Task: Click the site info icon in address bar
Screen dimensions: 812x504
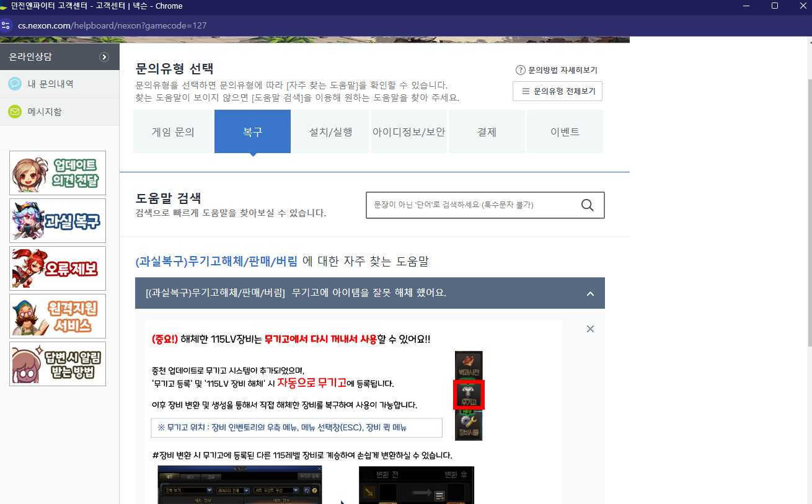Action: 7,25
